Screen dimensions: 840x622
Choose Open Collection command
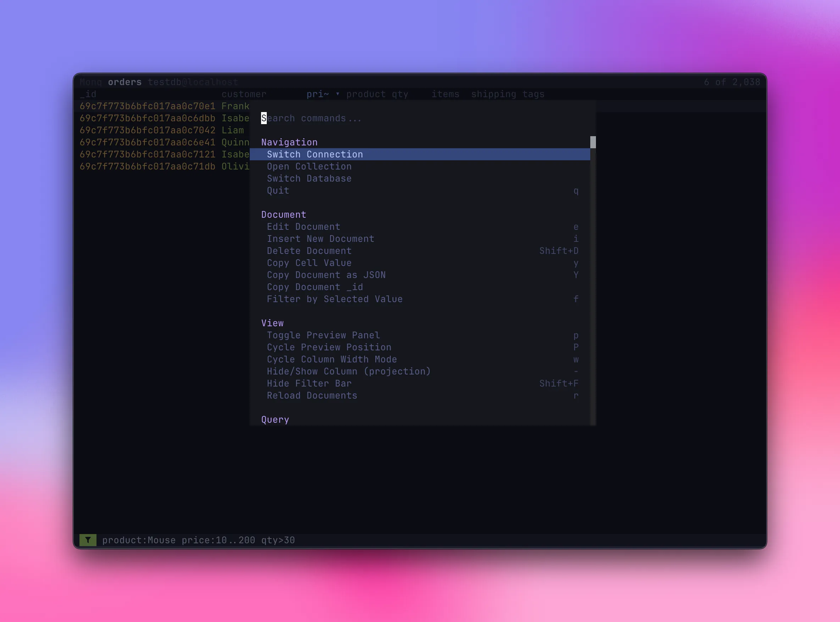[420, 166]
